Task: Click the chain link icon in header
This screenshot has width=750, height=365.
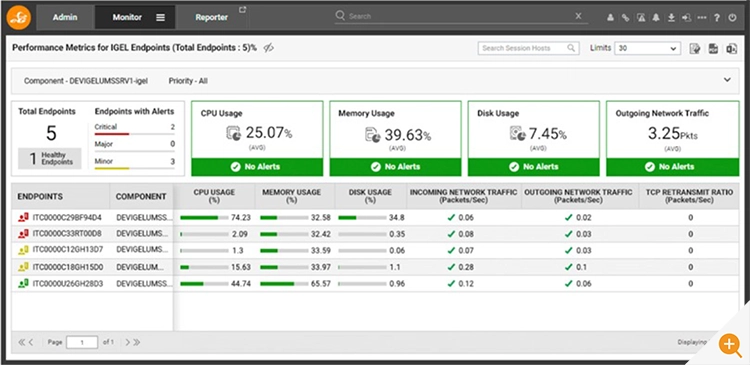Action: (x=626, y=18)
